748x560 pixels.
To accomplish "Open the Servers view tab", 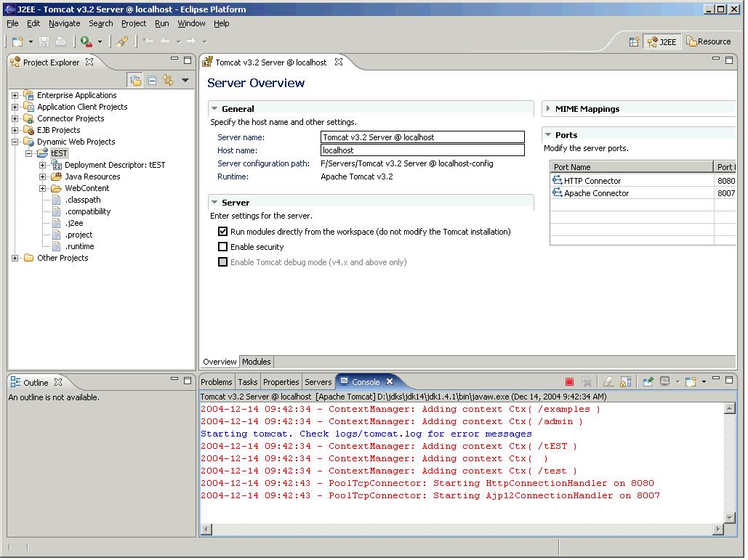I will (318, 382).
